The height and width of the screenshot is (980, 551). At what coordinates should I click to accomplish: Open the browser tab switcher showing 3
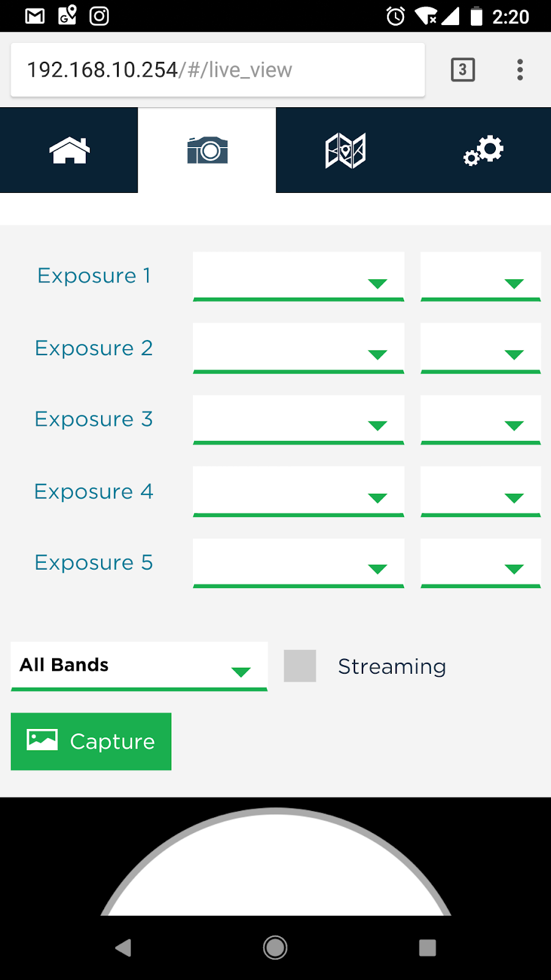pyautogui.click(x=463, y=70)
